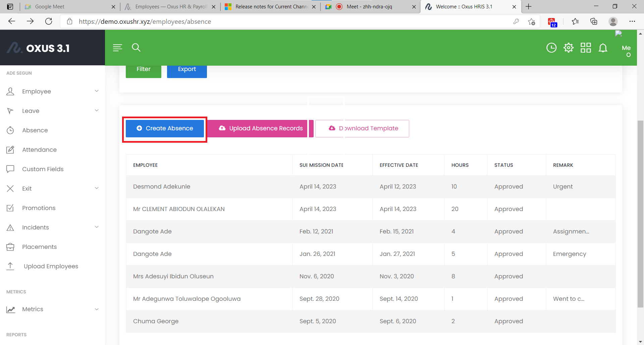Click the Create Absence button
Image resolution: width=644 pixels, height=345 pixels.
tap(165, 129)
